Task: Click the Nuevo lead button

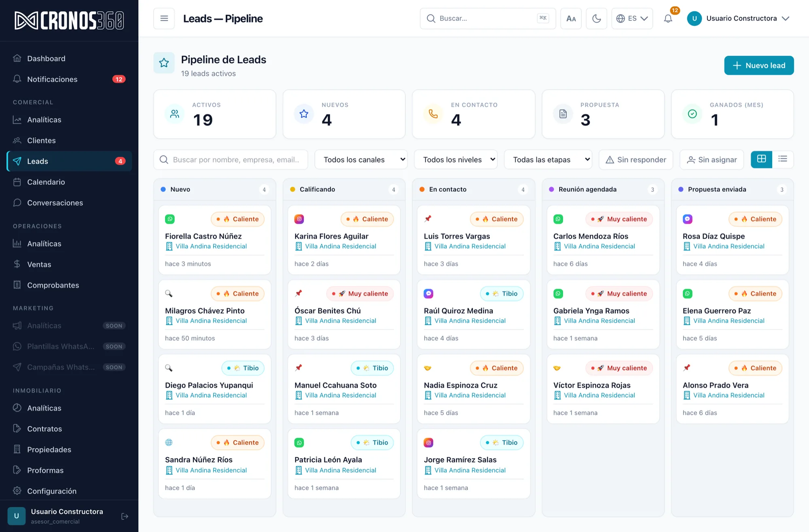Action: [759, 66]
